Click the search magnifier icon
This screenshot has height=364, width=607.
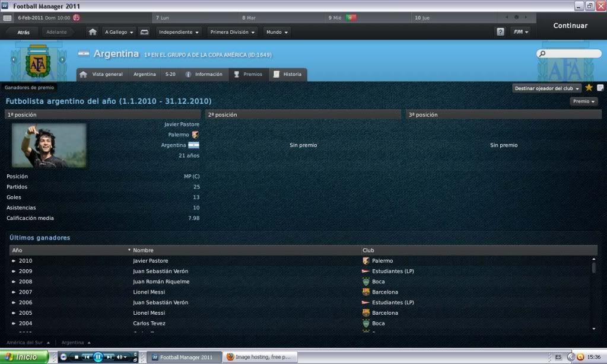(x=542, y=53)
